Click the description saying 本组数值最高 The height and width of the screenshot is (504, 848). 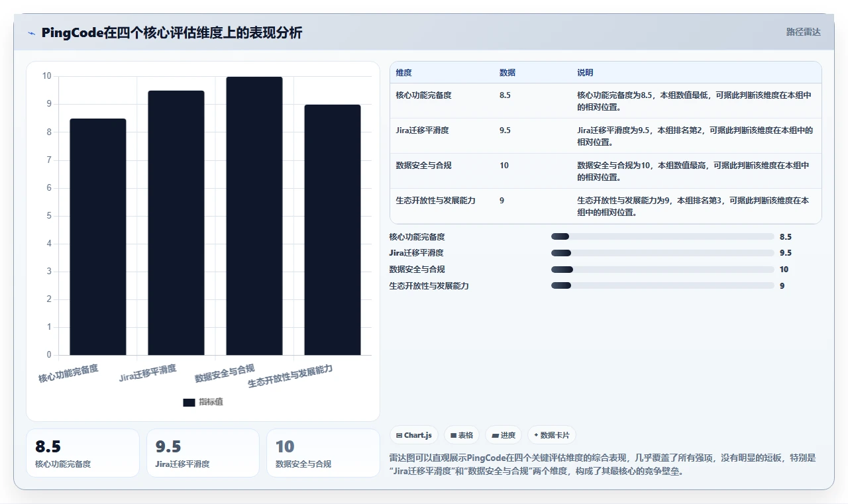pyautogui.click(x=694, y=171)
